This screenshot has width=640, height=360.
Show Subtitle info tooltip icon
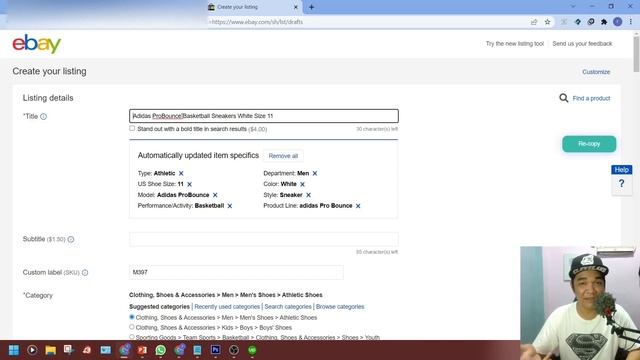pos(71,239)
